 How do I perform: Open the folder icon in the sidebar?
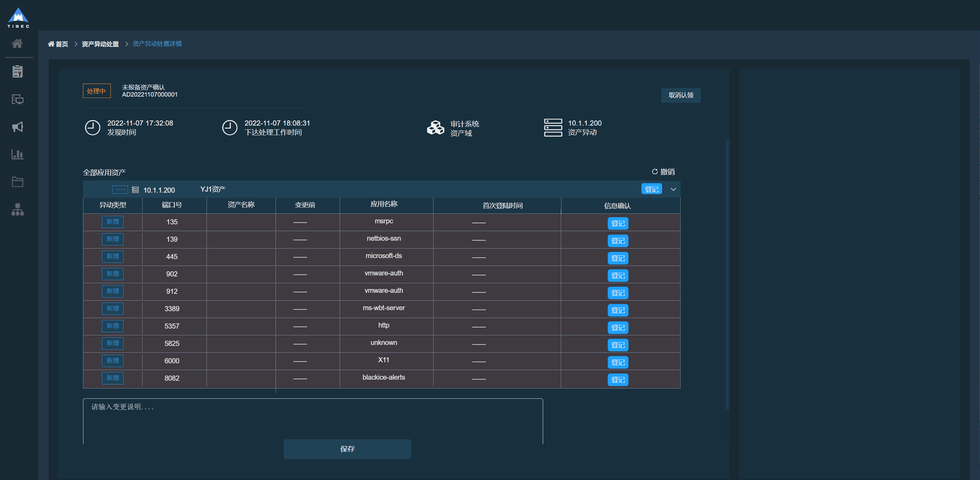18,182
